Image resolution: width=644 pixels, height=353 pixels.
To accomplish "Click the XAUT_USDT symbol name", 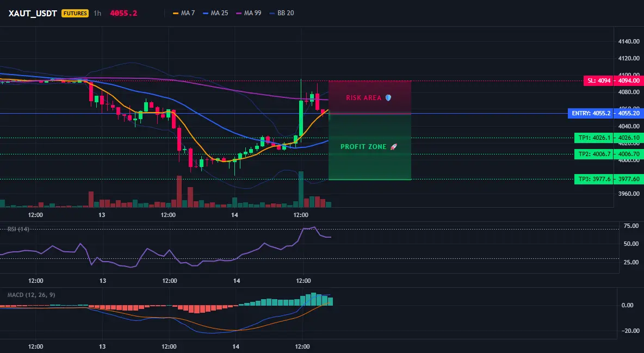I will tap(33, 13).
